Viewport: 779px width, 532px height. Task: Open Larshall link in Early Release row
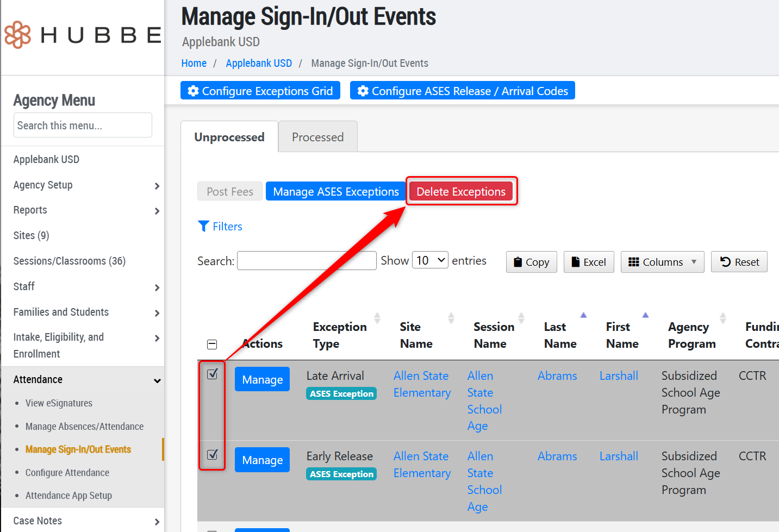click(619, 456)
